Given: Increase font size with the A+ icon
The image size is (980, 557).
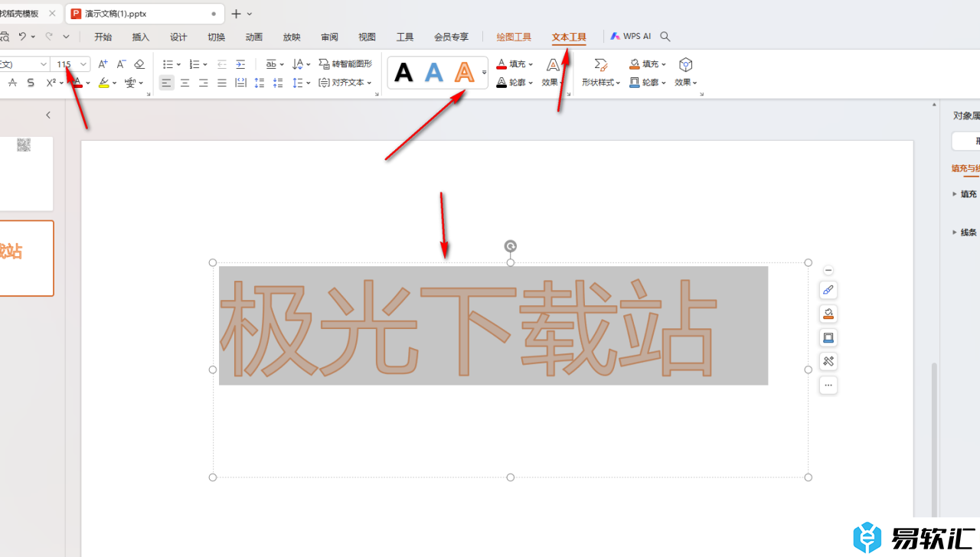Looking at the screenshot, I should pyautogui.click(x=103, y=64).
